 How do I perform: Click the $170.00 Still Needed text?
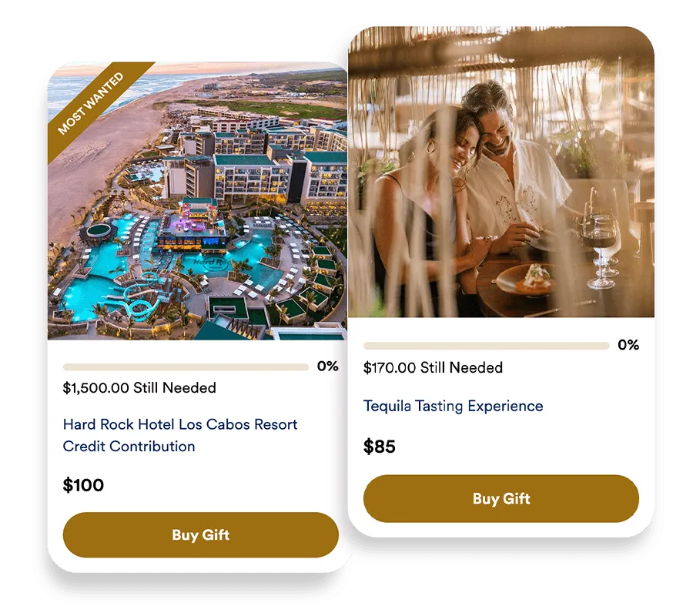433,367
